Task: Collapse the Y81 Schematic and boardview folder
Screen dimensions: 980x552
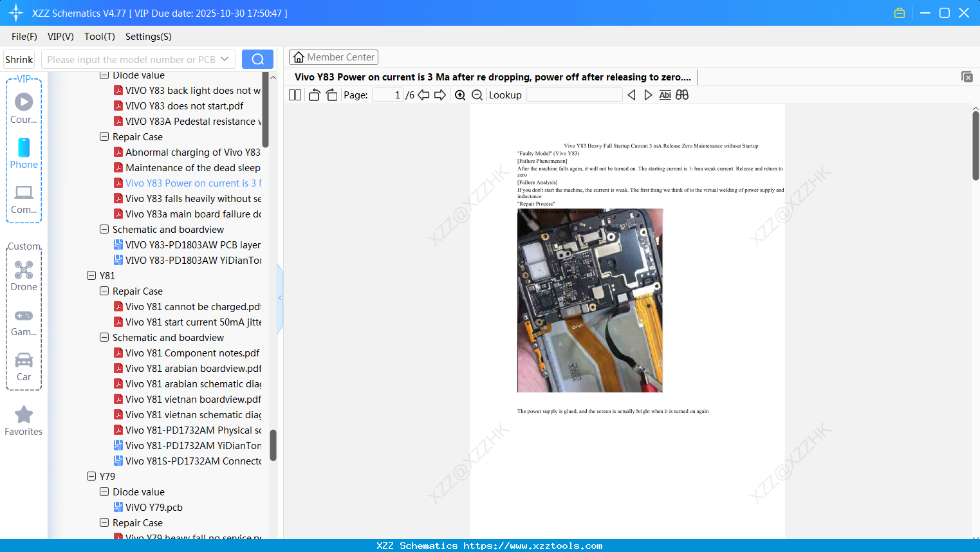Action: (104, 338)
